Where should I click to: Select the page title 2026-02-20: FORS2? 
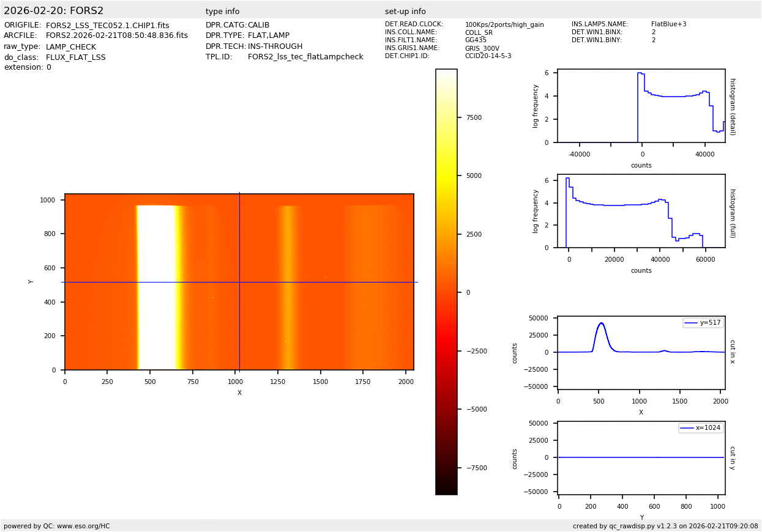pyautogui.click(x=54, y=11)
